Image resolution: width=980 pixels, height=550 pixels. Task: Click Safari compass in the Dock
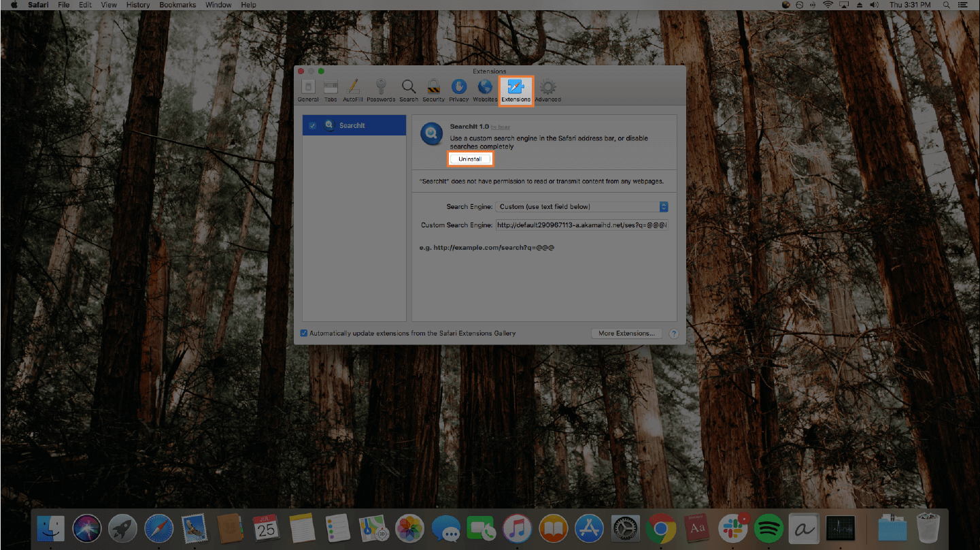click(159, 528)
